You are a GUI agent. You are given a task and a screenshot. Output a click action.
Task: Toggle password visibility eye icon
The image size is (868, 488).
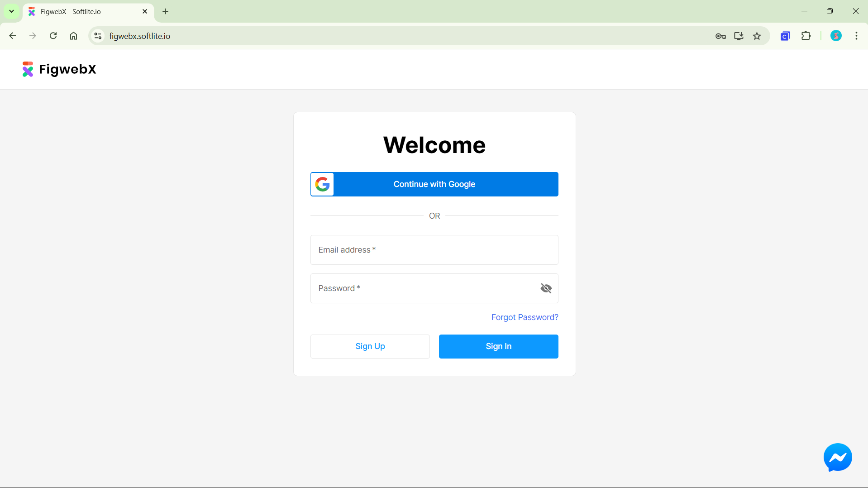pyautogui.click(x=546, y=288)
